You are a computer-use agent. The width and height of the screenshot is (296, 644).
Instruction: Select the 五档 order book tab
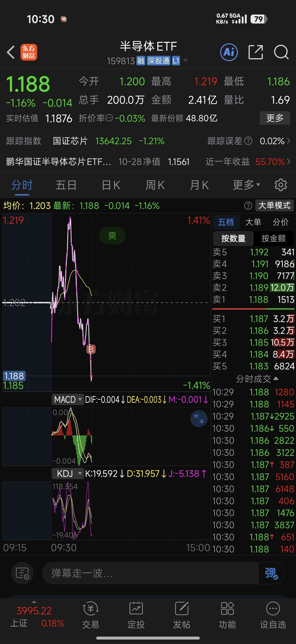click(226, 222)
